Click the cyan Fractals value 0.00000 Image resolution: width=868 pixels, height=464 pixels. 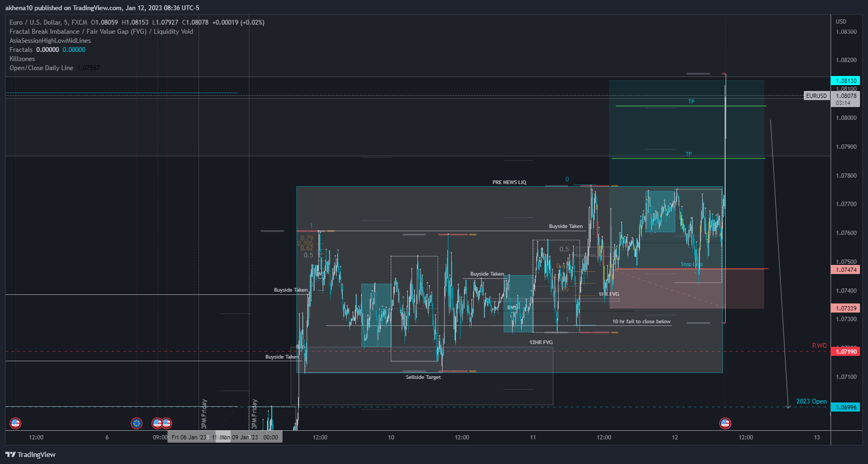pos(74,50)
